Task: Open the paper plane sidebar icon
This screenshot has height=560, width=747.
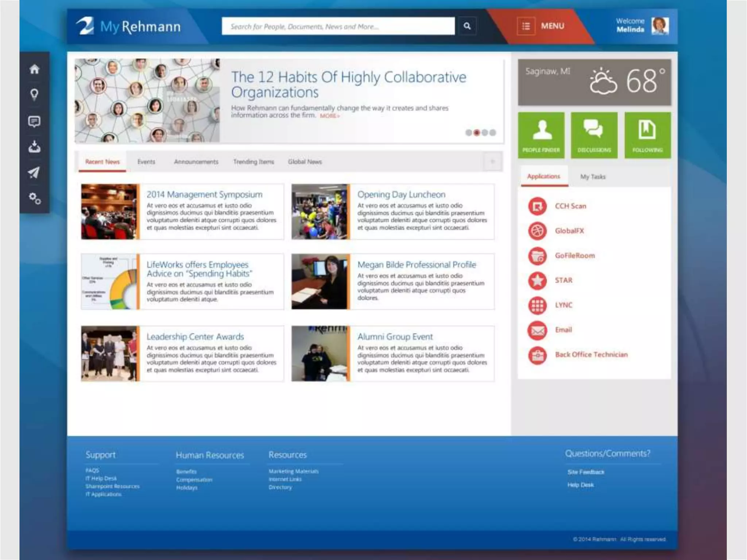Action: coord(34,172)
